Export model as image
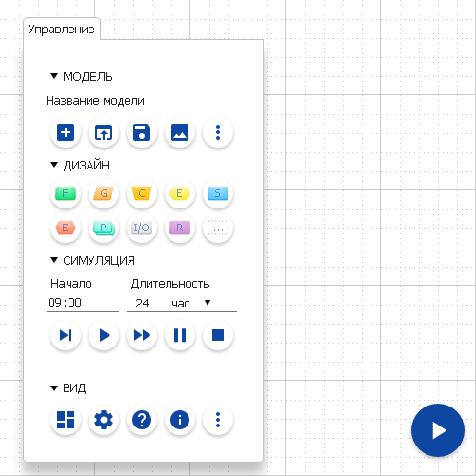 point(180,132)
